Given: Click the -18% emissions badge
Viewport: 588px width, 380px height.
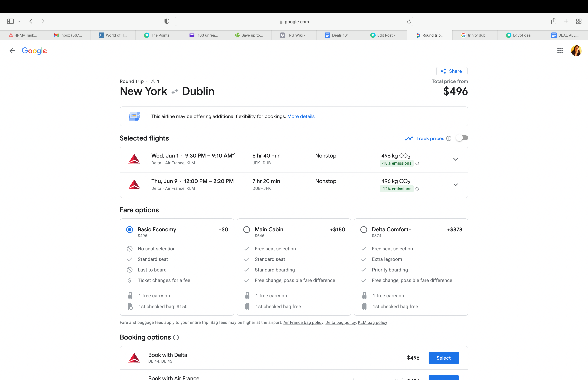Looking at the screenshot, I should coord(396,163).
